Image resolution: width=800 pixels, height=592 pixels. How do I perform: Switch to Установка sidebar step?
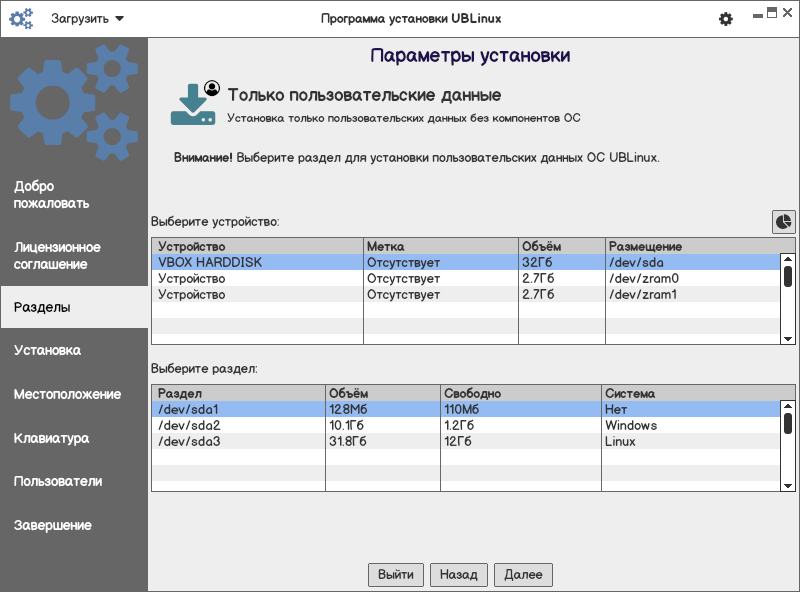(x=74, y=350)
